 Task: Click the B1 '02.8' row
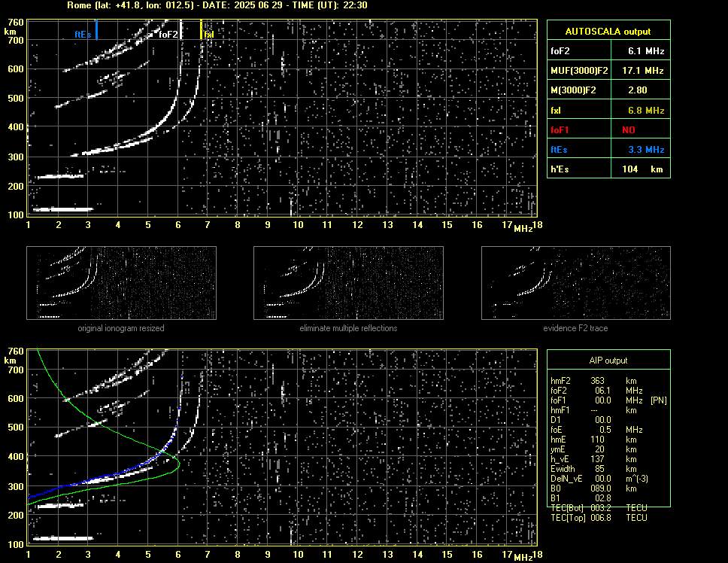(x=581, y=498)
